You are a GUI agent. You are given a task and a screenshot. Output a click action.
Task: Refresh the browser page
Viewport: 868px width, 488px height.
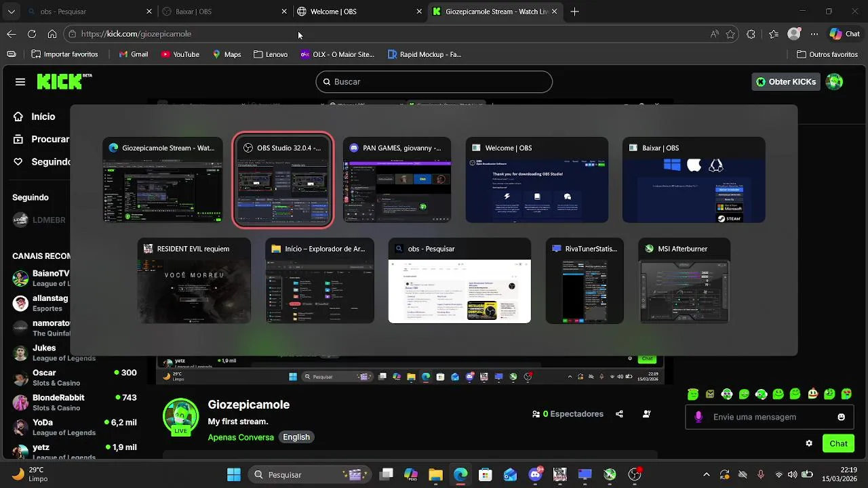coord(32,34)
